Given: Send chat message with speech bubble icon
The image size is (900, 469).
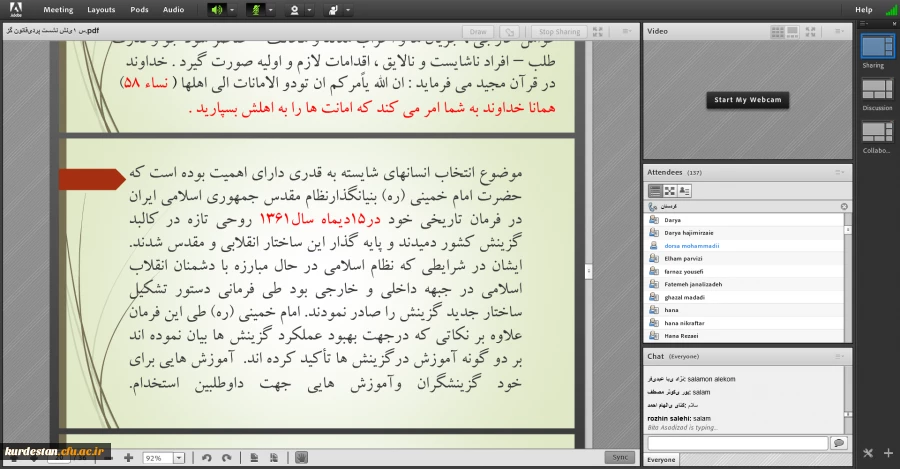Looking at the screenshot, I should [x=838, y=442].
